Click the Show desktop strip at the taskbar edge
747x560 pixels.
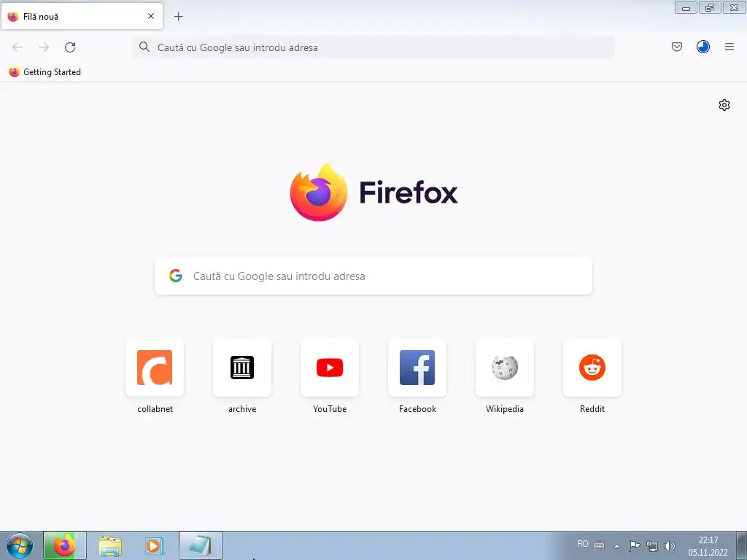741,545
